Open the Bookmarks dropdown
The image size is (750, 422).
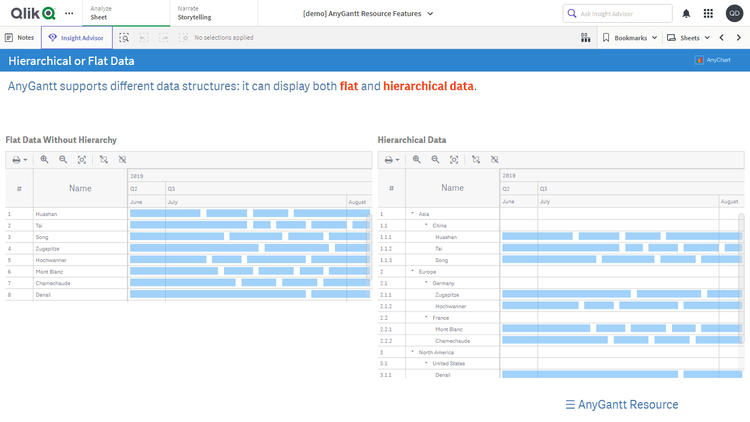630,37
